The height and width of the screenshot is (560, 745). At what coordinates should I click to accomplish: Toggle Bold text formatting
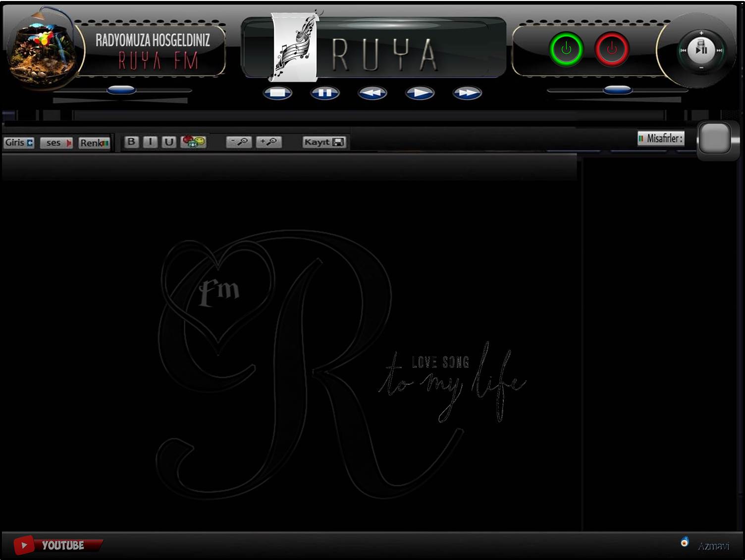tap(131, 142)
